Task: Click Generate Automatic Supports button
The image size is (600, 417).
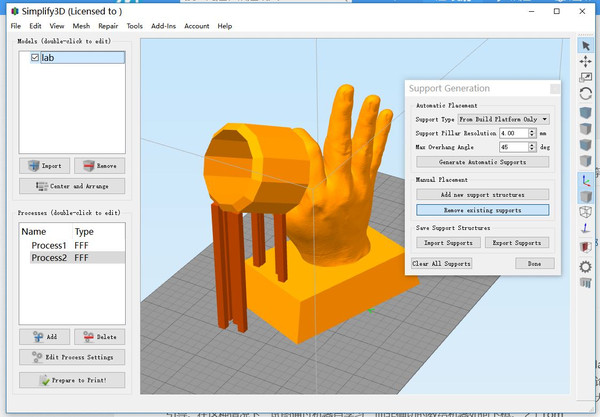Action: [x=483, y=162]
